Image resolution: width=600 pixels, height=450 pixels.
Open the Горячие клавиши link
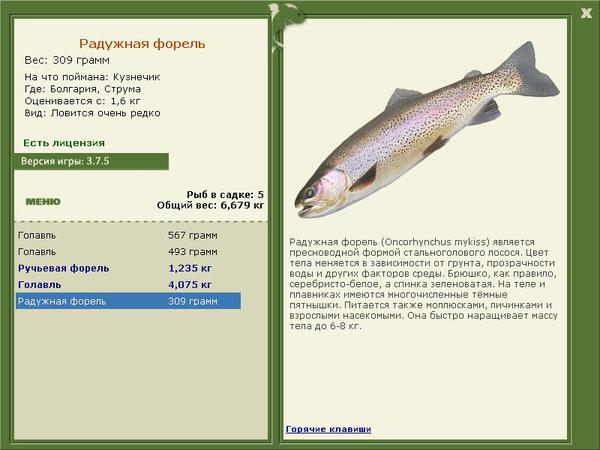click(x=328, y=429)
